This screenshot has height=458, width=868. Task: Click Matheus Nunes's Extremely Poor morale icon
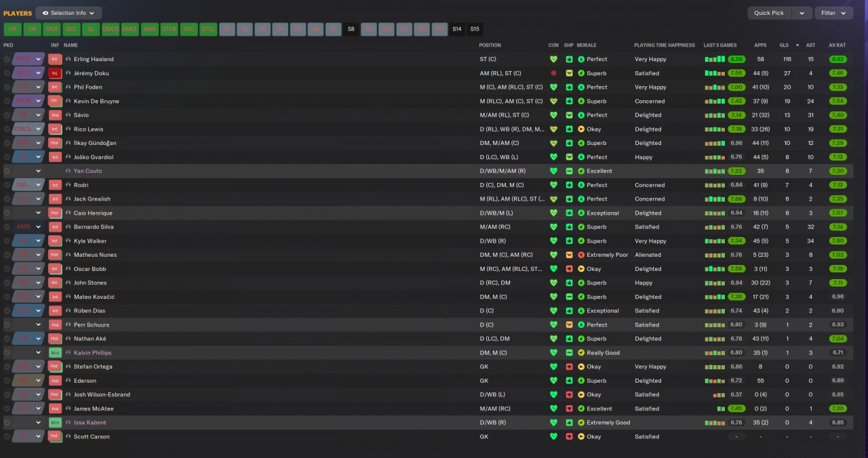click(581, 255)
